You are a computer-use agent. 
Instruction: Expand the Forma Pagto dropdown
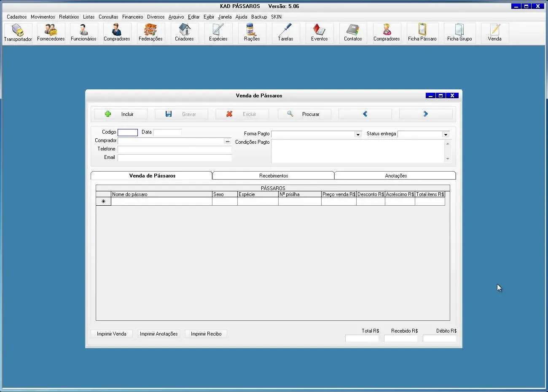click(358, 134)
